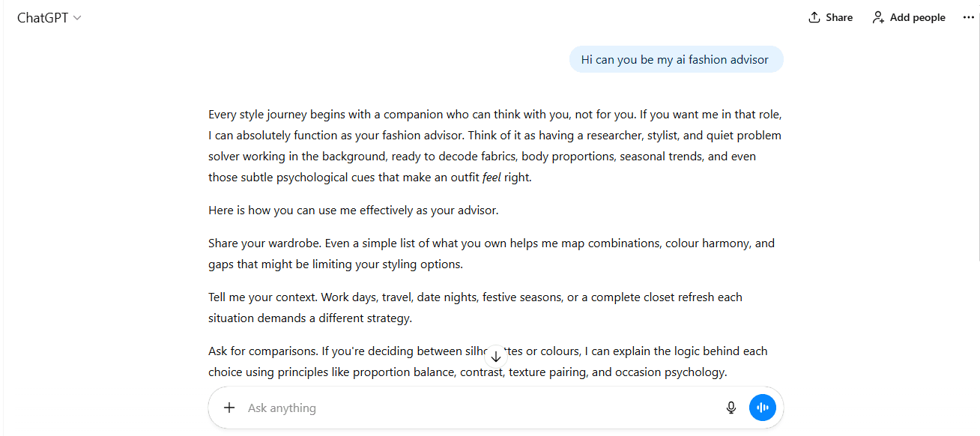980x436 pixels.
Task: Toggle the down-arrow jump control
Action: point(496,355)
